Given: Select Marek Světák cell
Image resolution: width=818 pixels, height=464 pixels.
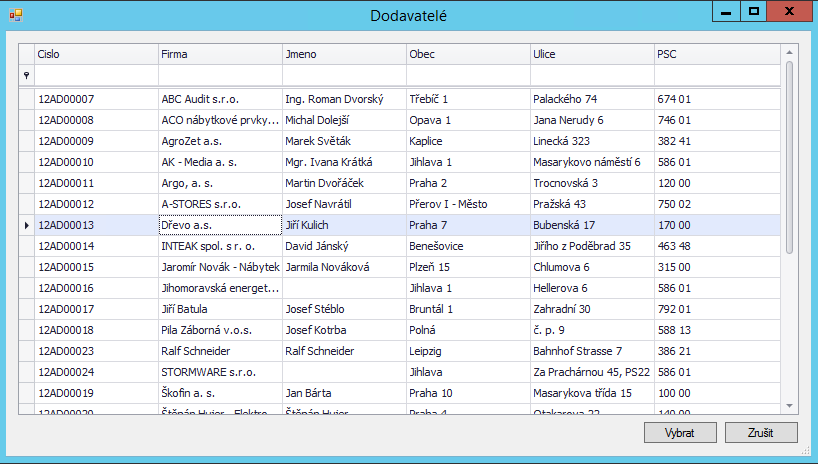Looking at the screenshot, I should coord(344,141).
